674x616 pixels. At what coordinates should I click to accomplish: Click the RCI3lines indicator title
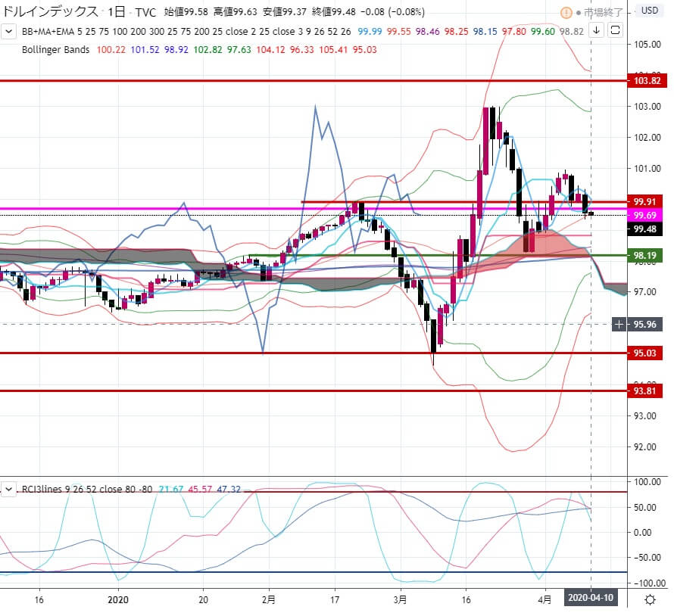(42, 490)
